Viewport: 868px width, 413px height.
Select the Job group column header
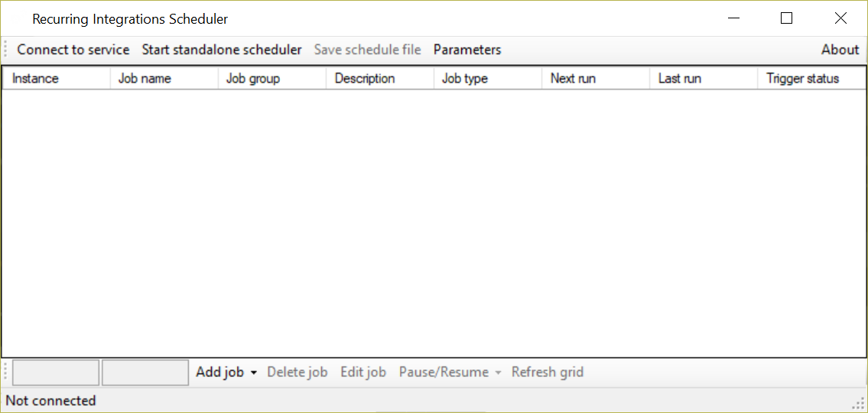[272, 79]
